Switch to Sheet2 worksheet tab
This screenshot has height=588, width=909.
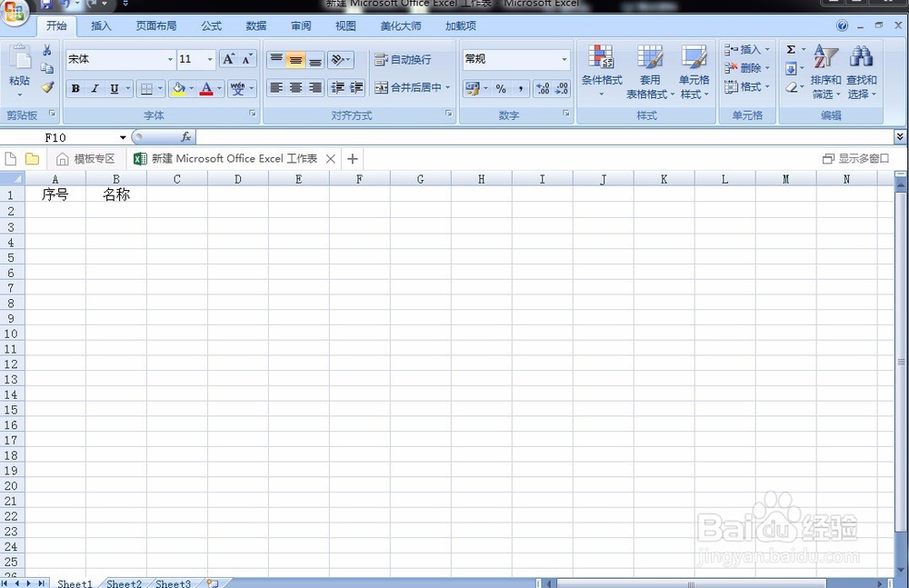click(x=124, y=583)
